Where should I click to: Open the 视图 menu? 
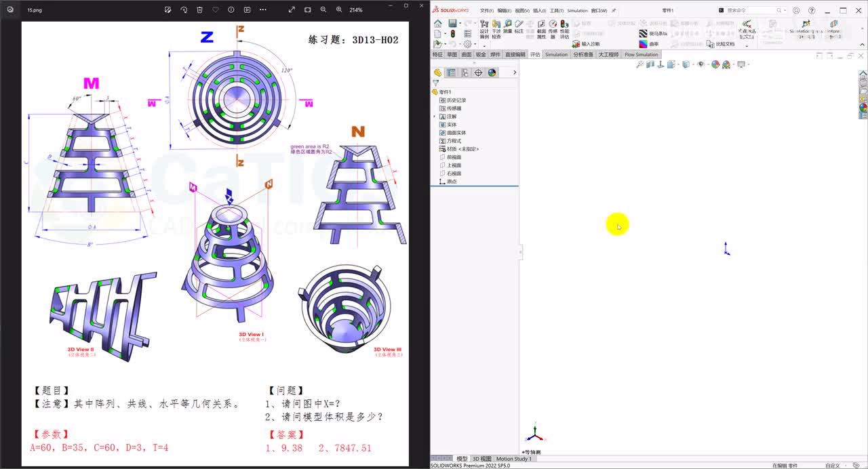(521, 11)
